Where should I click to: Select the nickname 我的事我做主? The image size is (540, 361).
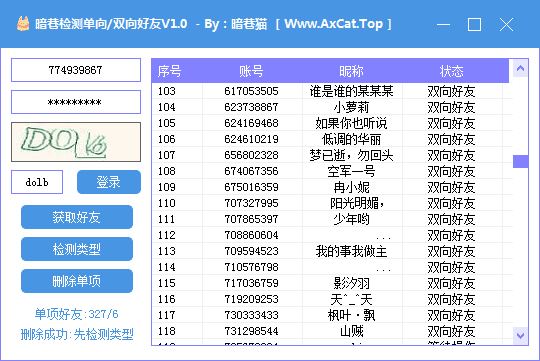351,251
